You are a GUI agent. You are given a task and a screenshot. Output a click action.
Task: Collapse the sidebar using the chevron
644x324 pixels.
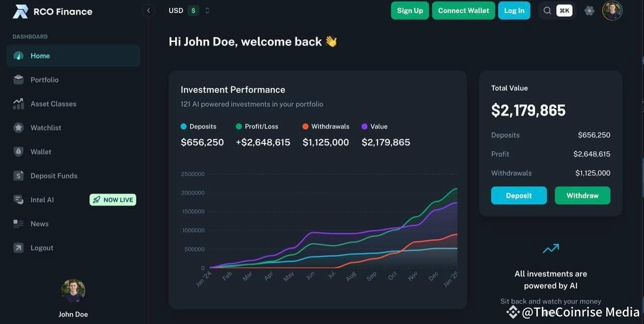pyautogui.click(x=148, y=10)
